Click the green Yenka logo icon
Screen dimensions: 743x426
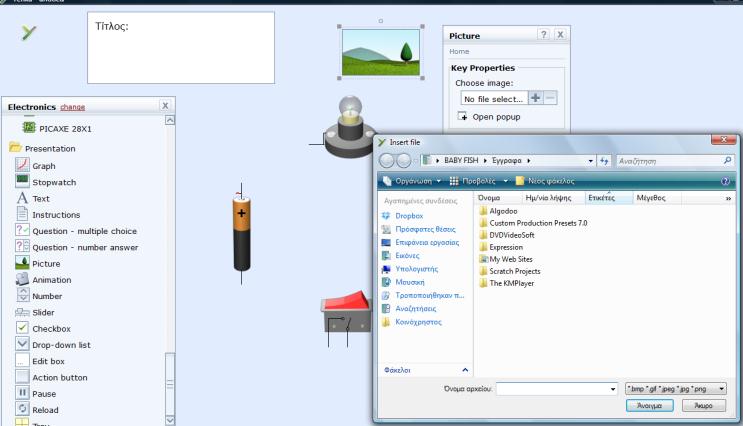tap(29, 33)
